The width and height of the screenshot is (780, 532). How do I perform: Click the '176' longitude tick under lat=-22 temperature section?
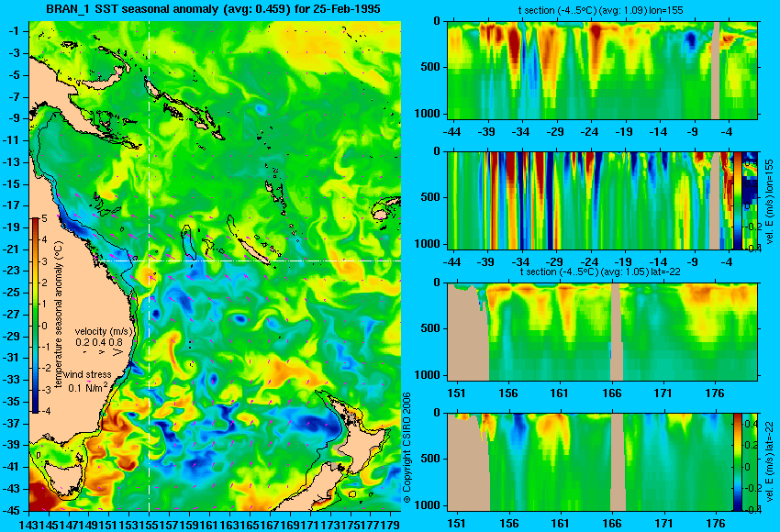click(x=716, y=393)
